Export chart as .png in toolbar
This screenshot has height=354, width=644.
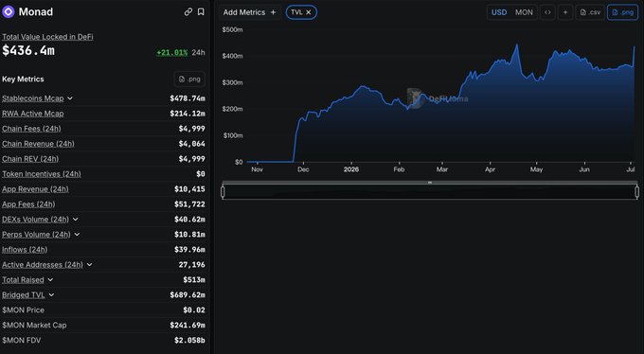pos(622,12)
